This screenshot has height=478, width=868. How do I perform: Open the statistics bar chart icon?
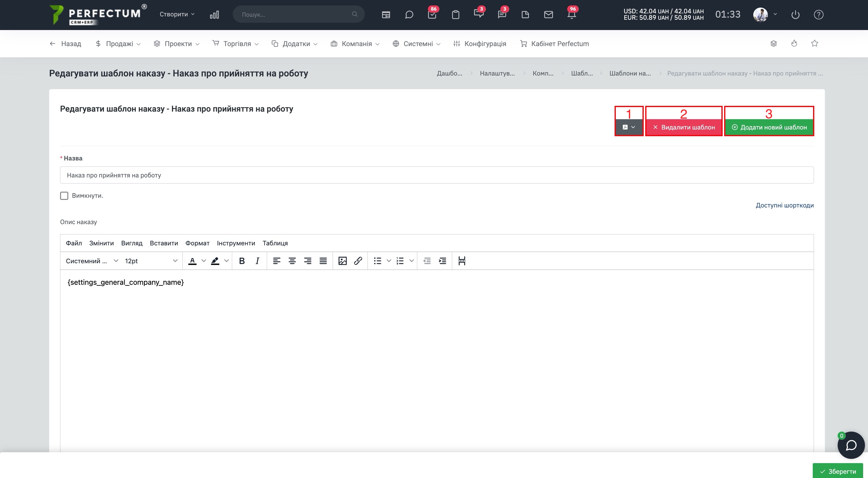tap(214, 15)
